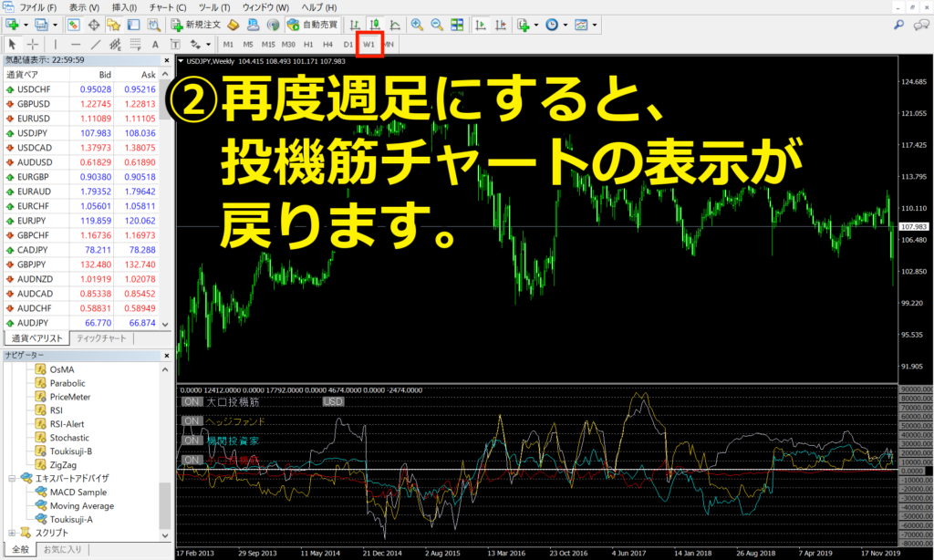Tile the chart windows
This screenshot has width=934, height=560.
click(x=457, y=25)
